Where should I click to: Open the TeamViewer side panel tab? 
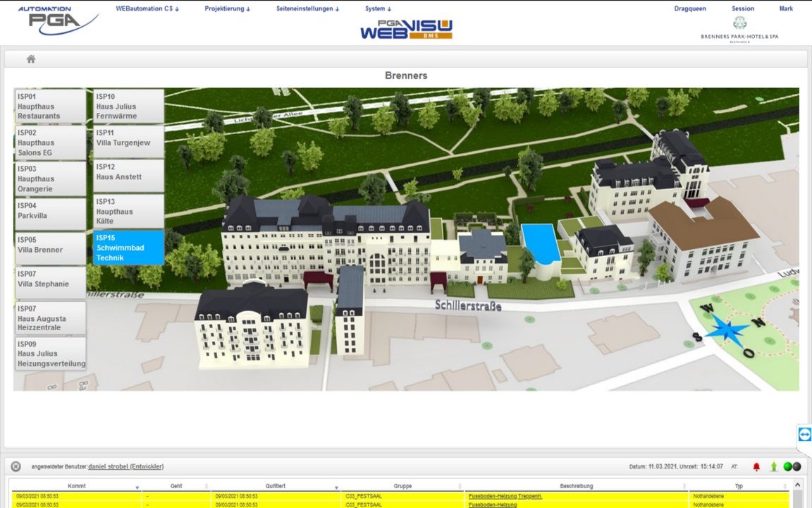804,434
